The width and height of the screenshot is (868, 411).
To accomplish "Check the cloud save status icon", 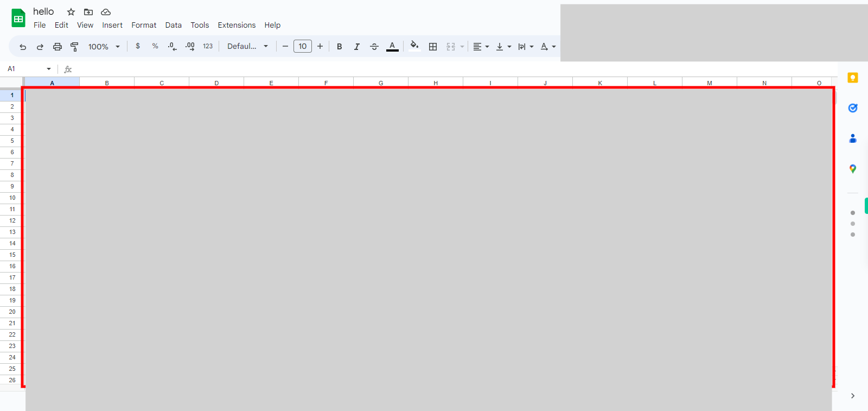I will (106, 12).
